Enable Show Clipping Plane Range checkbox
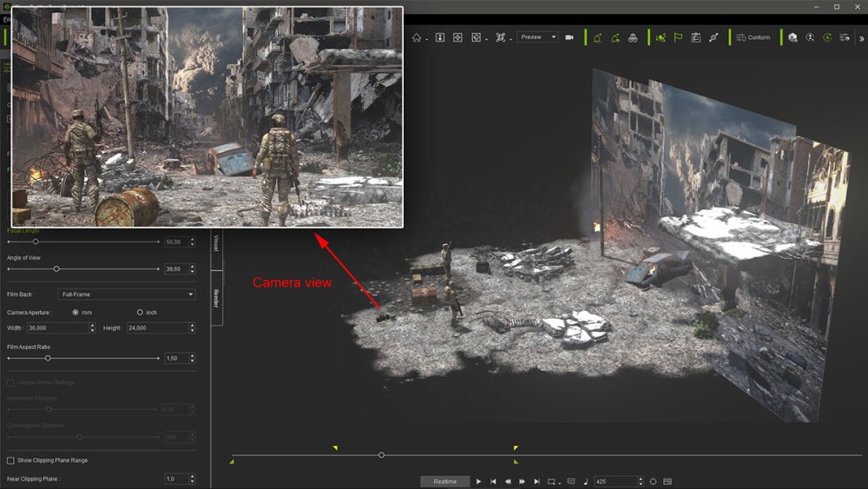868x489 pixels. 10,460
